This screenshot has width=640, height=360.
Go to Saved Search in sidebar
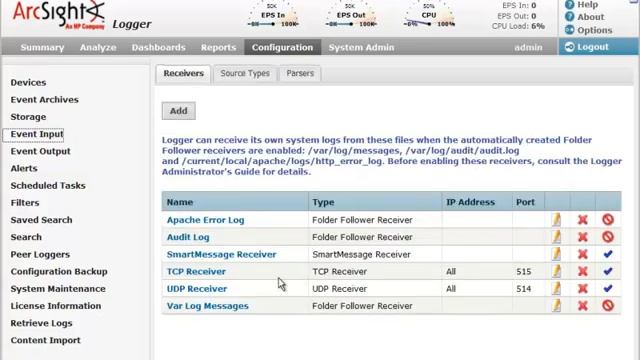point(41,220)
